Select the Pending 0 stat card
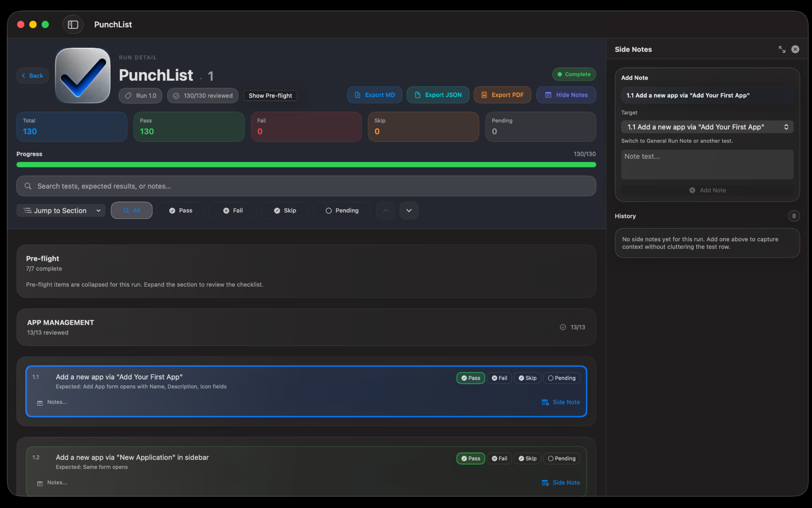812x508 pixels. pyautogui.click(x=540, y=126)
